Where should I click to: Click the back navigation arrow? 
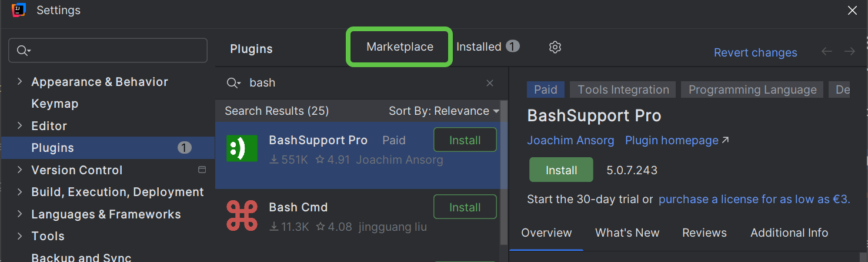tap(827, 52)
